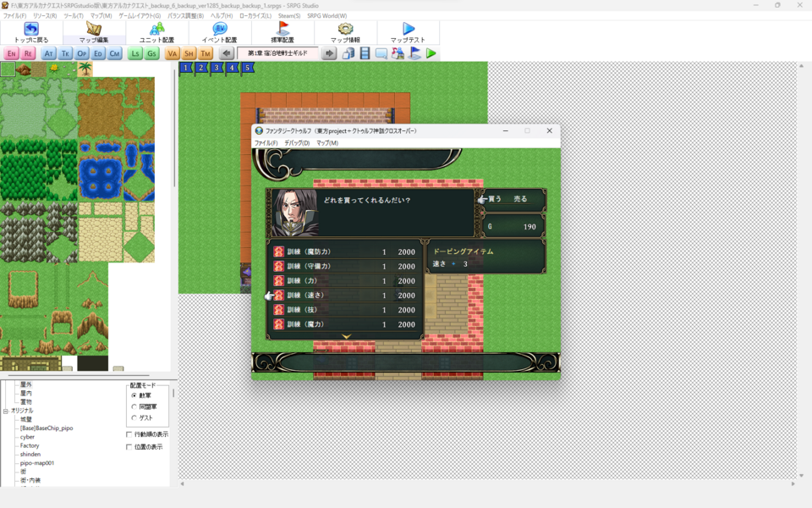Toggle 位置の表示 checkbox
Image resolution: width=812 pixels, height=508 pixels.
129,446
